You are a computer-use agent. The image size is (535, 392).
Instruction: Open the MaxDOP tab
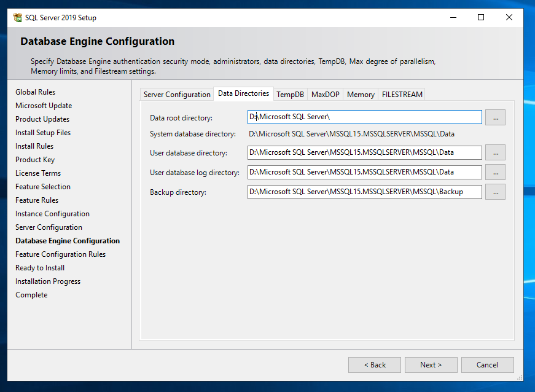tap(325, 95)
